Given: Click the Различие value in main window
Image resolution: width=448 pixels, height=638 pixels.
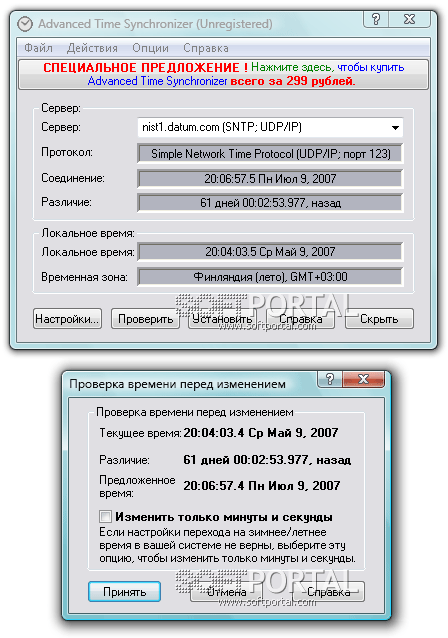Looking at the screenshot, I should 270,203.
